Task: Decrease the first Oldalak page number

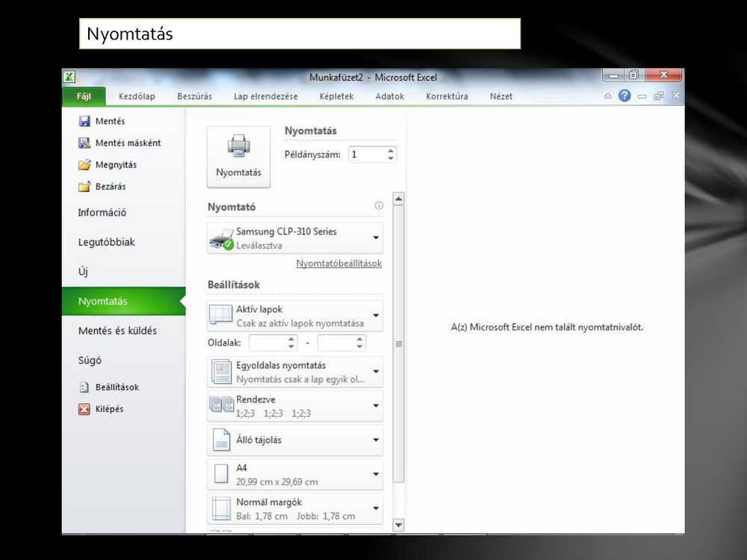Action: [x=291, y=346]
